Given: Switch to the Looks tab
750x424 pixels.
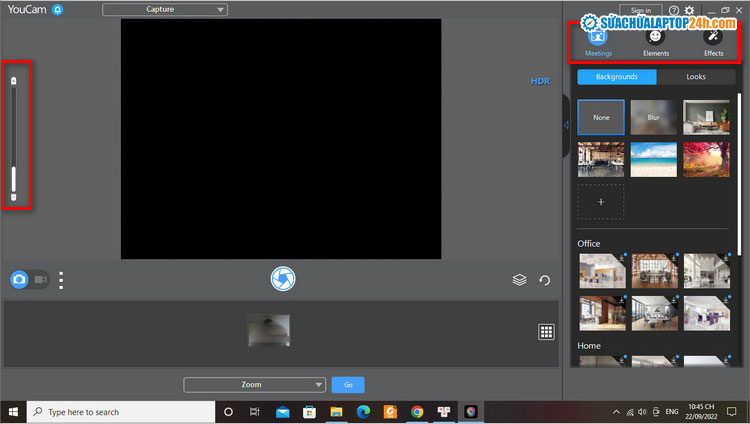Looking at the screenshot, I should [x=696, y=77].
